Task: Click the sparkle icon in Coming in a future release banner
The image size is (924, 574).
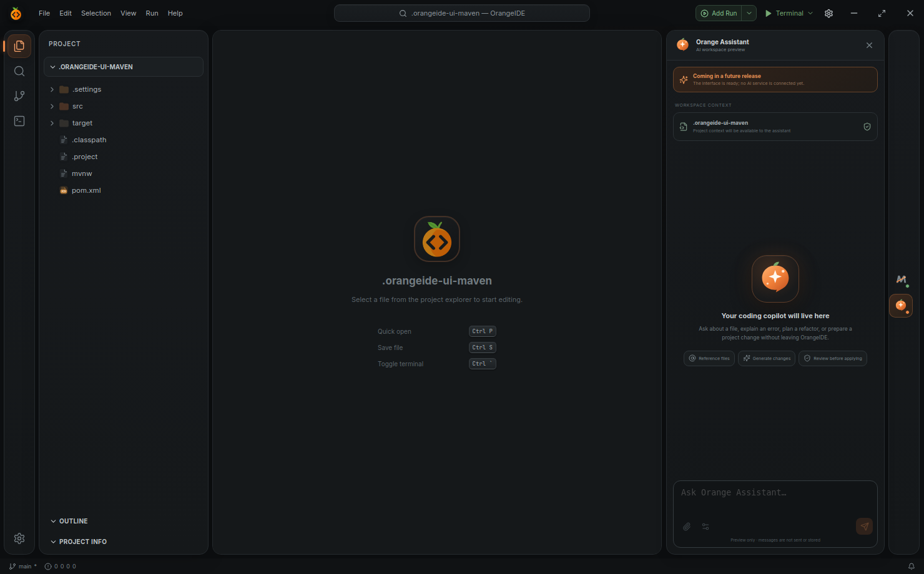Action: click(684, 80)
